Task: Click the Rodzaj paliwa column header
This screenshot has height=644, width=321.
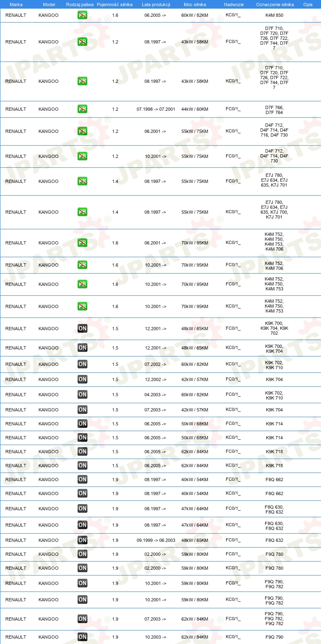Action: pos(80,5)
